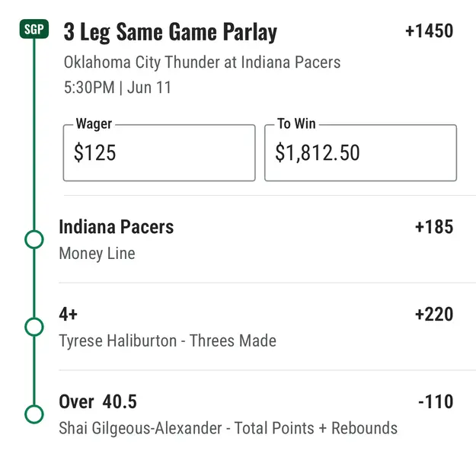Open Tyrese Haliburton Threes Made details
476x457 pixels.
tap(167, 340)
